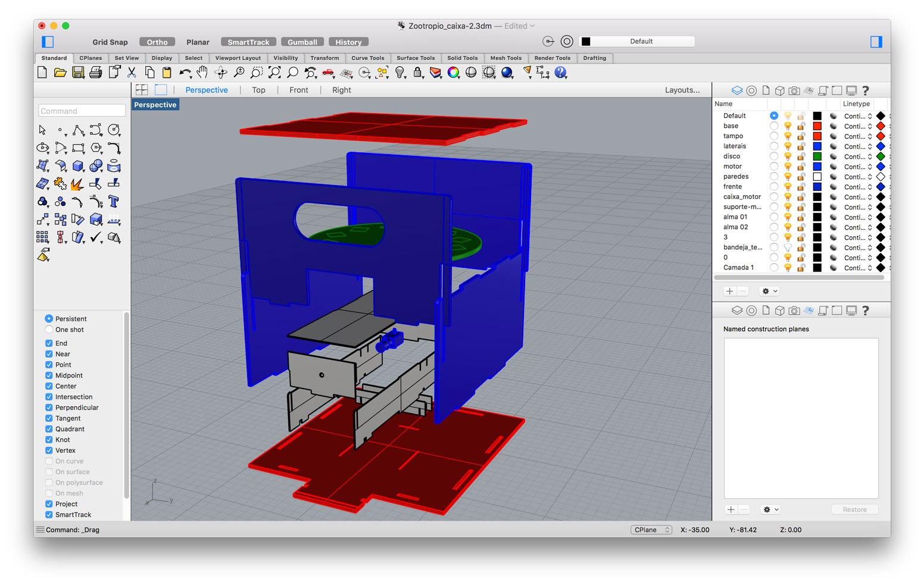Open a file with the folder icon

click(x=60, y=73)
